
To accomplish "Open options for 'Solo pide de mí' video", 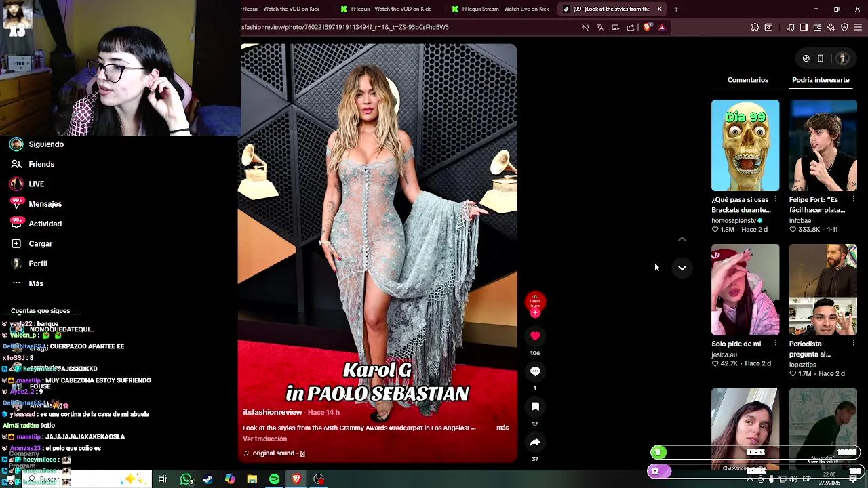I will pos(775,344).
